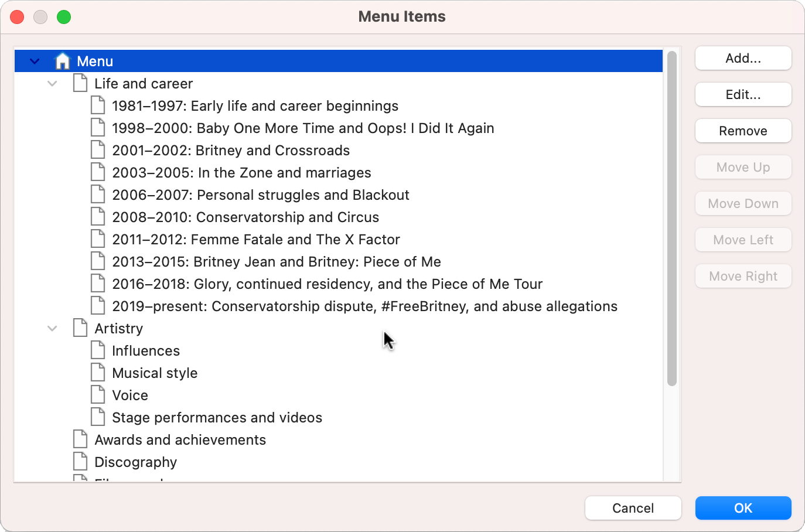Collapse the Life and career section
The height and width of the screenshot is (532, 805).
tap(52, 83)
